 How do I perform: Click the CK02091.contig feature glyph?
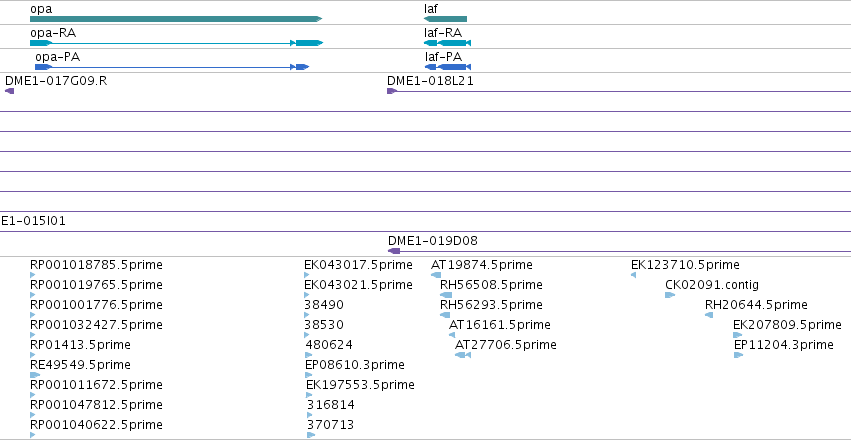(670, 295)
